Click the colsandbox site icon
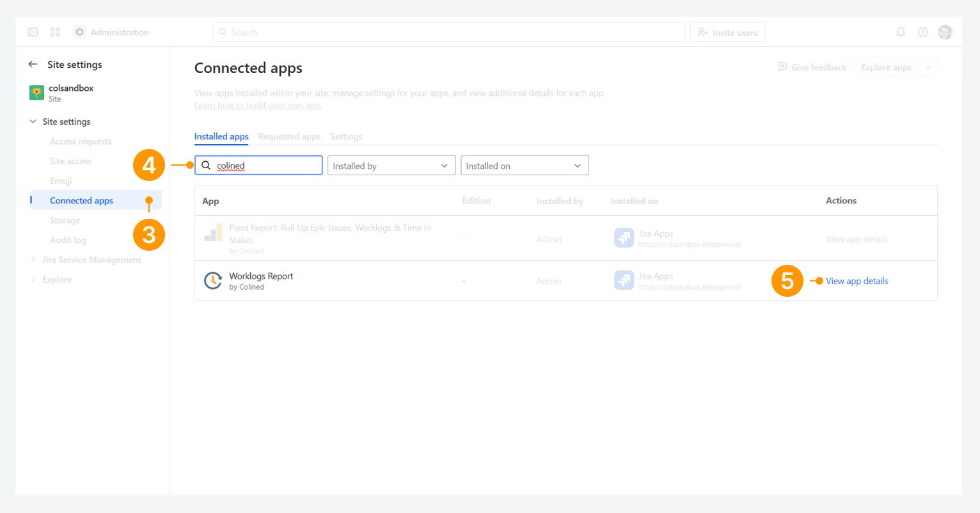 pyautogui.click(x=36, y=93)
